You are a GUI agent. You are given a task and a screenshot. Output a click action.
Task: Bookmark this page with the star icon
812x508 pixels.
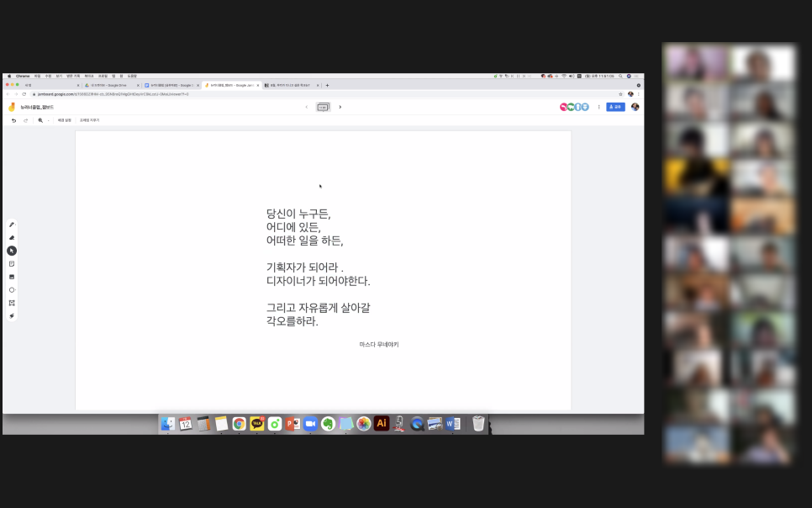click(x=620, y=94)
